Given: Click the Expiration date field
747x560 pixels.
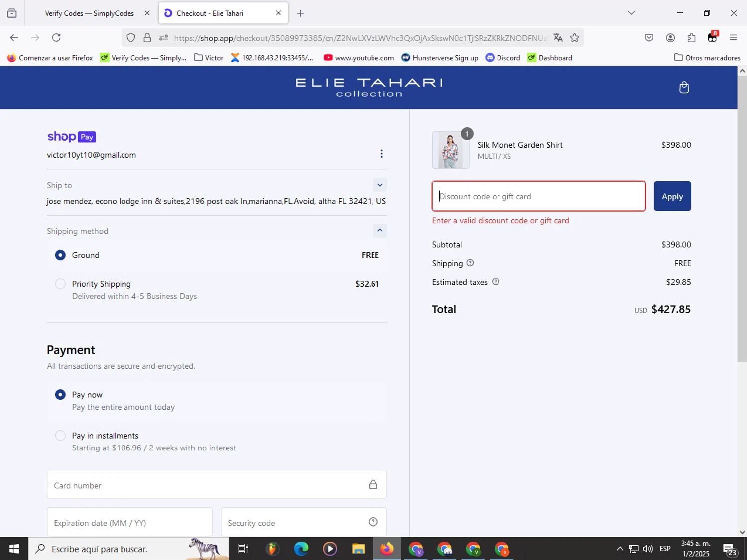Looking at the screenshot, I should tap(129, 522).
